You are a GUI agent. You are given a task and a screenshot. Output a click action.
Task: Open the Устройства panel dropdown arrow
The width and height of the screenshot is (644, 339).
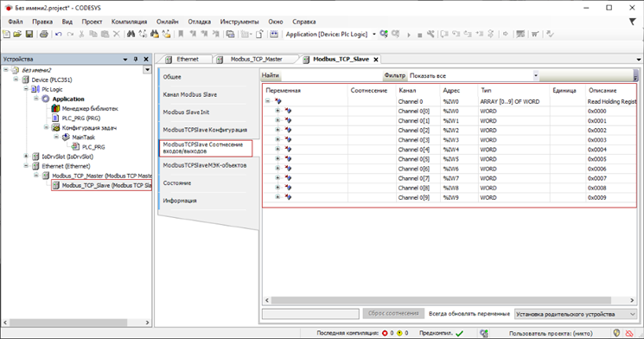125,60
